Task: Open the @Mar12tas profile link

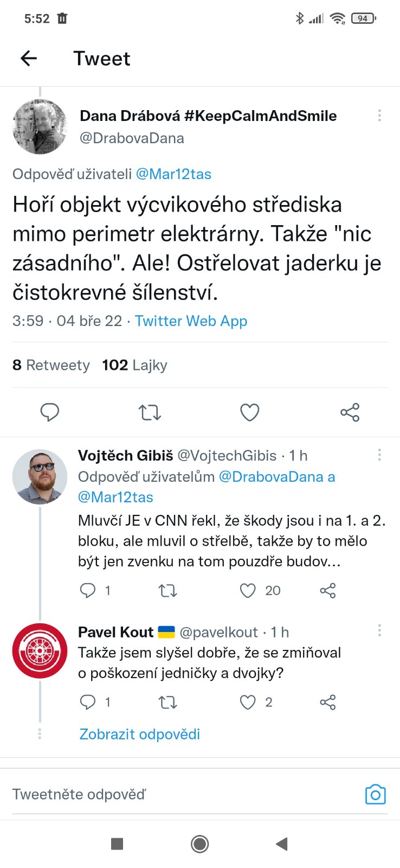Action: click(x=173, y=174)
